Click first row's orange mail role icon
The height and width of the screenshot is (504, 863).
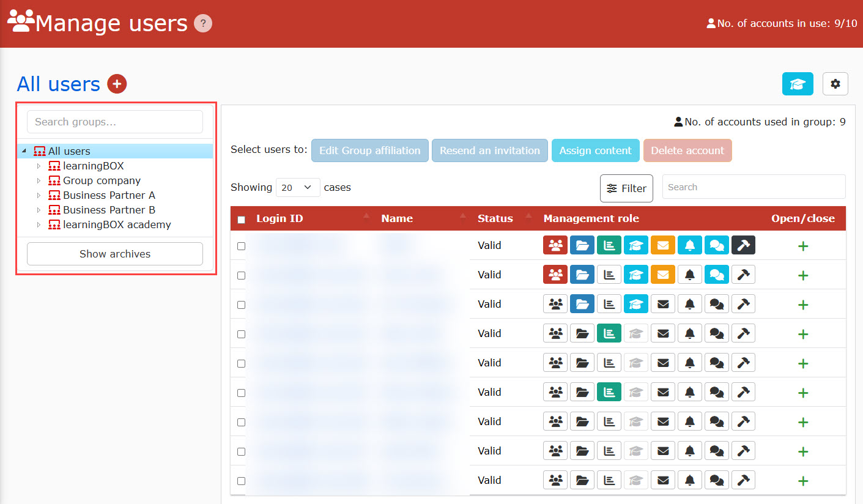click(x=663, y=245)
